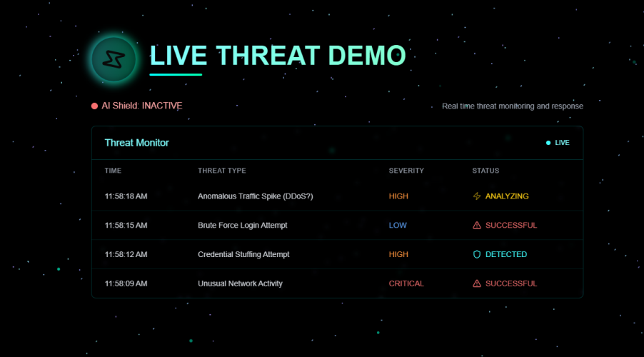Select the 11:58:09 AM timestamp

(126, 283)
